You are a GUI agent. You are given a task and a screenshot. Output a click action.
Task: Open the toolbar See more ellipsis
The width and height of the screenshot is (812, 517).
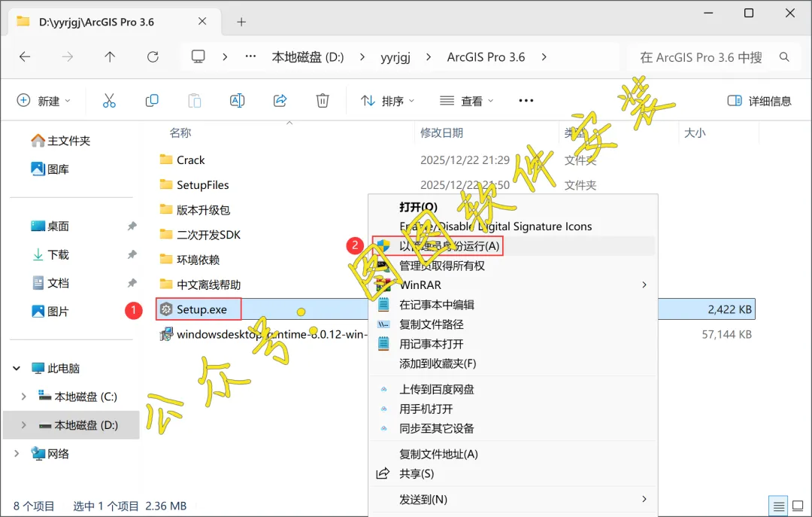pos(526,101)
